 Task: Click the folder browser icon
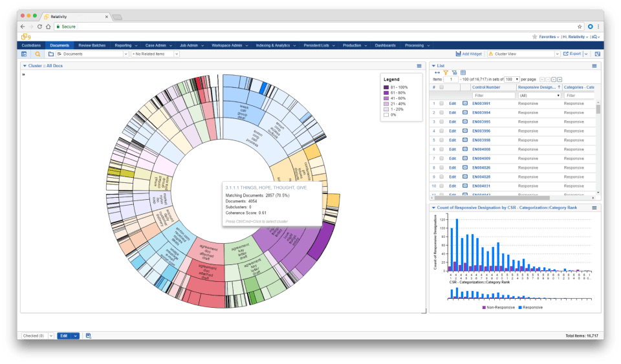tap(50, 54)
